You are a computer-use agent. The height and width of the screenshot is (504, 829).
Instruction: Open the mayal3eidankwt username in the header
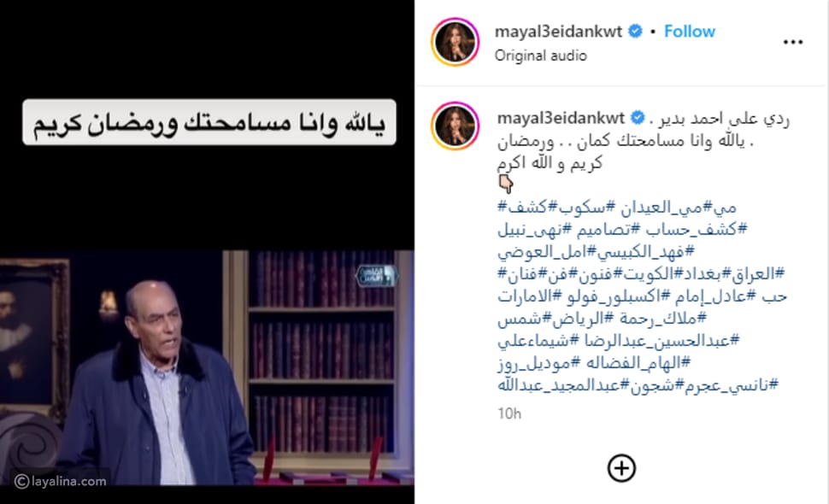coord(558,32)
